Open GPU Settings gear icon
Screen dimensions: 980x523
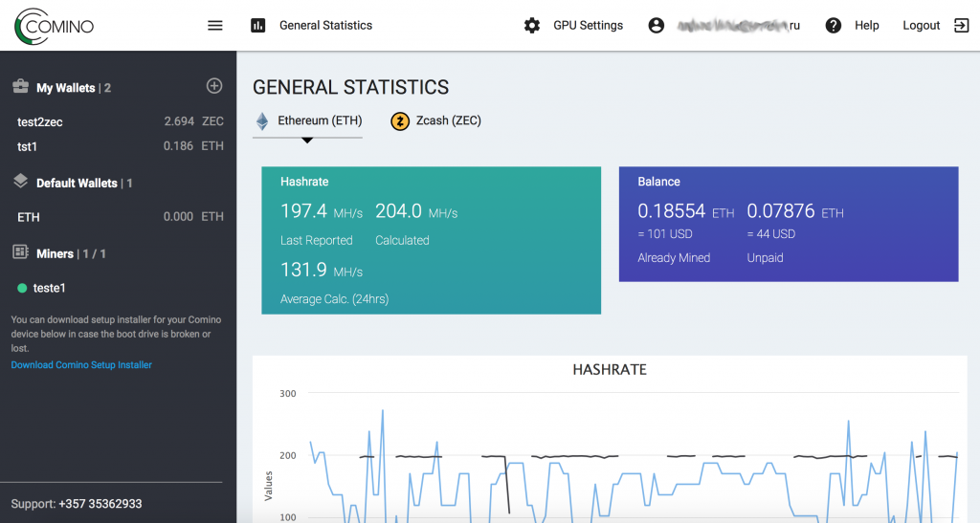coord(532,26)
